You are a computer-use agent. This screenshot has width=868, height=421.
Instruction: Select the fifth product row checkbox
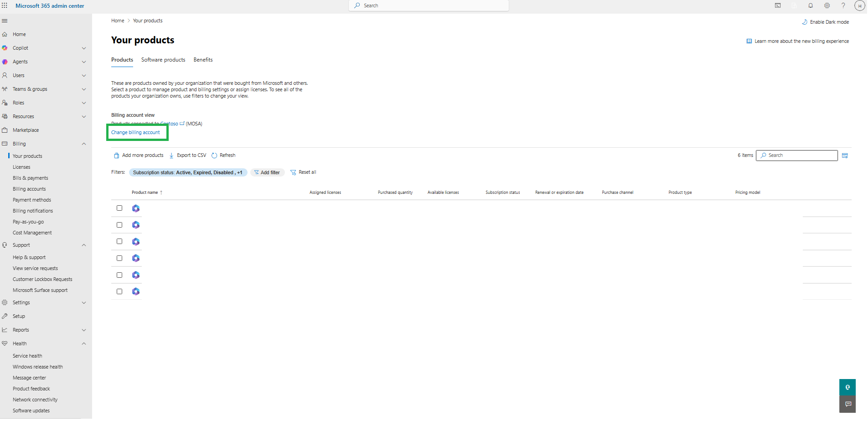click(x=119, y=275)
